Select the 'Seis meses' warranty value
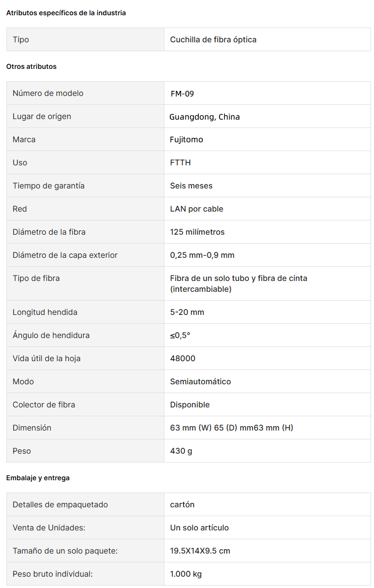Image resolution: width=374 pixels, height=588 pixels. point(191,186)
